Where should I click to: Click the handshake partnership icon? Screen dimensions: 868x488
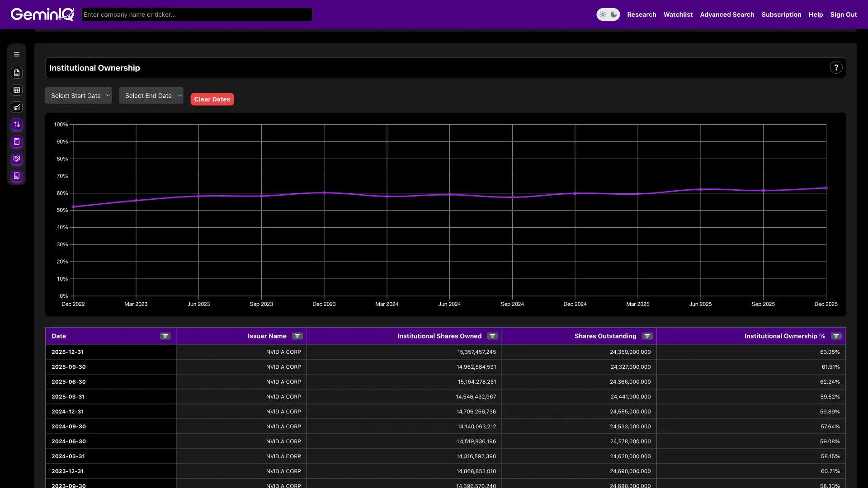tap(17, 159)
